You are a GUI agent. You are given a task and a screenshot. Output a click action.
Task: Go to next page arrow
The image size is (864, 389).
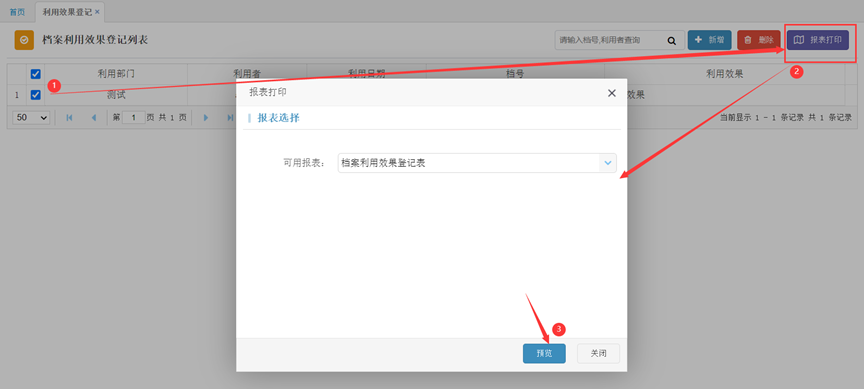coord(206,117)
